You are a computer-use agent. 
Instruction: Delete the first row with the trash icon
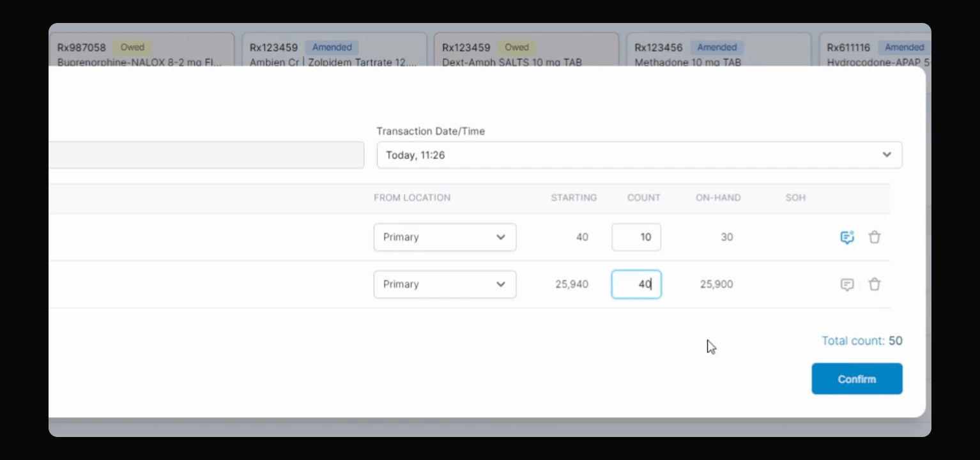tap(875, 237)
